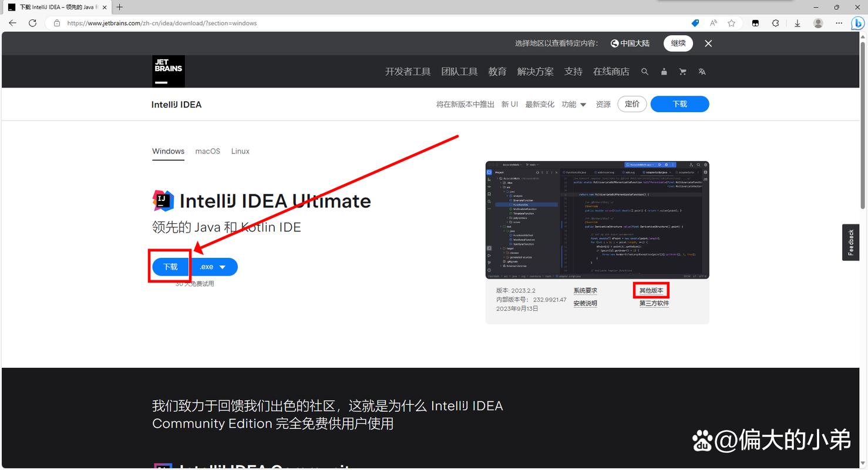Open the 教育 menu item
Screen dimensions: 868x470
click(x=497, y=71)
